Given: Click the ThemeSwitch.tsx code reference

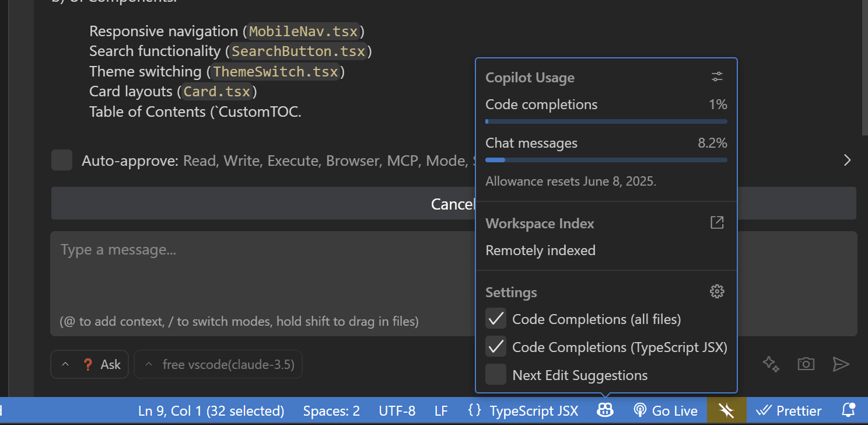Looking at the screenshot, I should [x=276, y=72].
